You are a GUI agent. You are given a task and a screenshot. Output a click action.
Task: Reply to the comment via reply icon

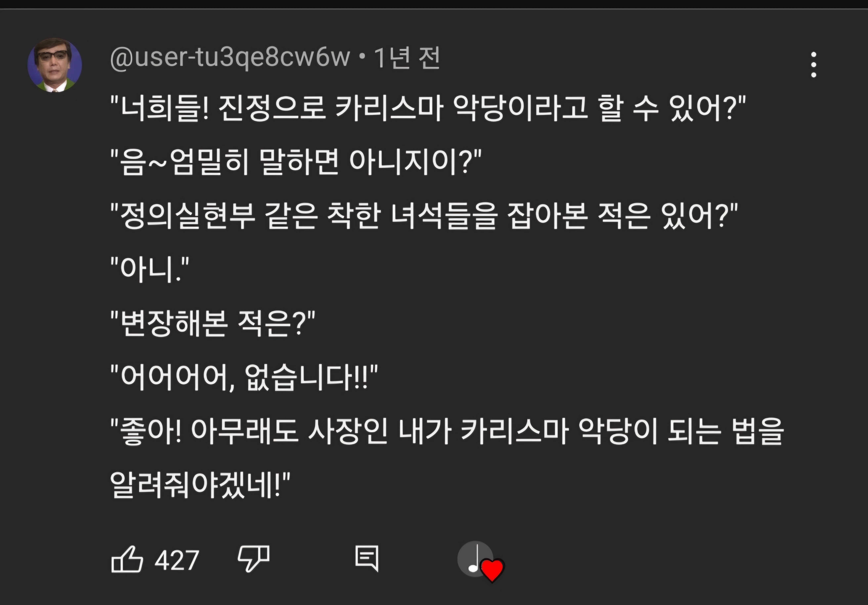tap(367, 558)
